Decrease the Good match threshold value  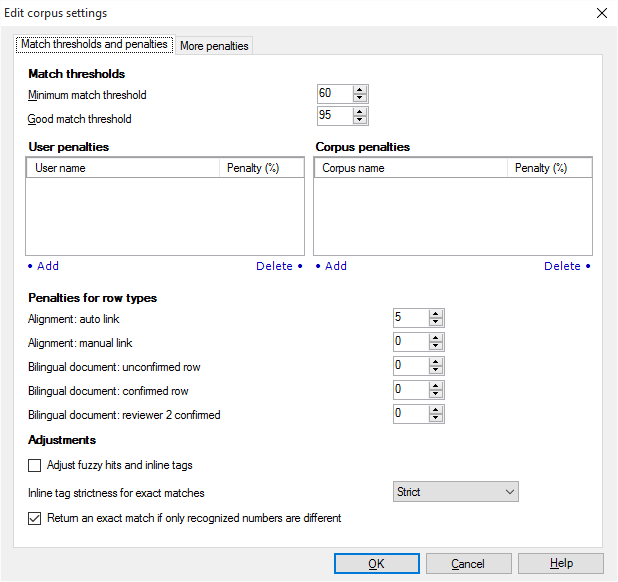360,121
